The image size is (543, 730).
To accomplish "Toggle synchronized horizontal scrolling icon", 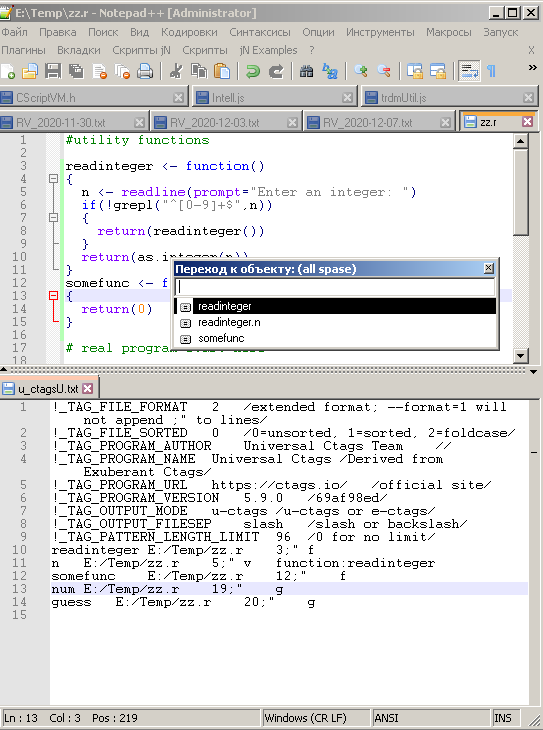I will [x=438, y=71].
